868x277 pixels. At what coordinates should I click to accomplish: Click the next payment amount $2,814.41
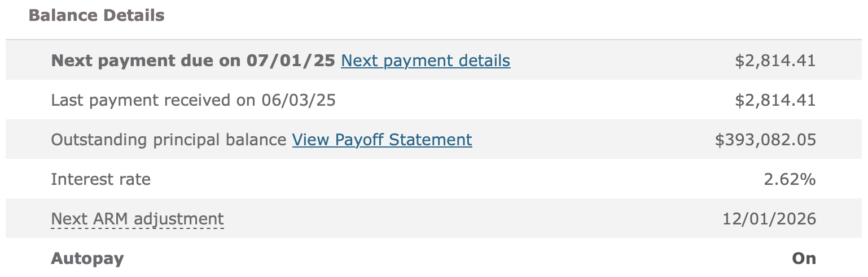pos(775,60)
